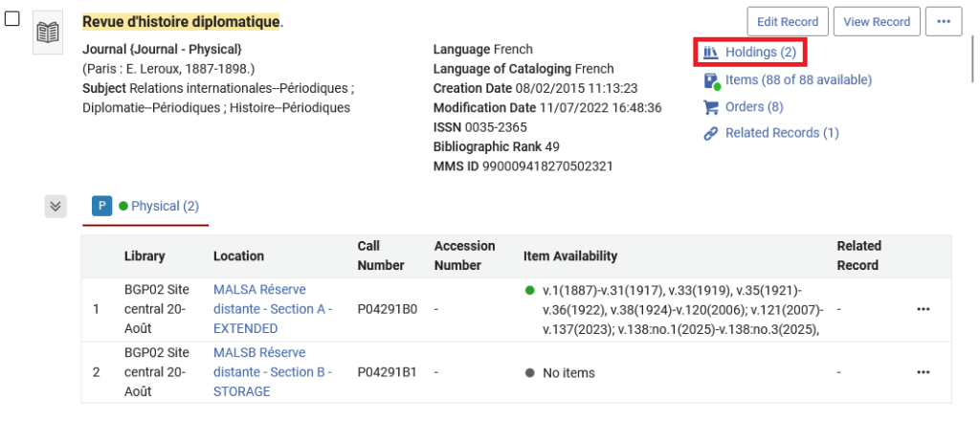Click the journal book icon beside title

pos(47,32)
